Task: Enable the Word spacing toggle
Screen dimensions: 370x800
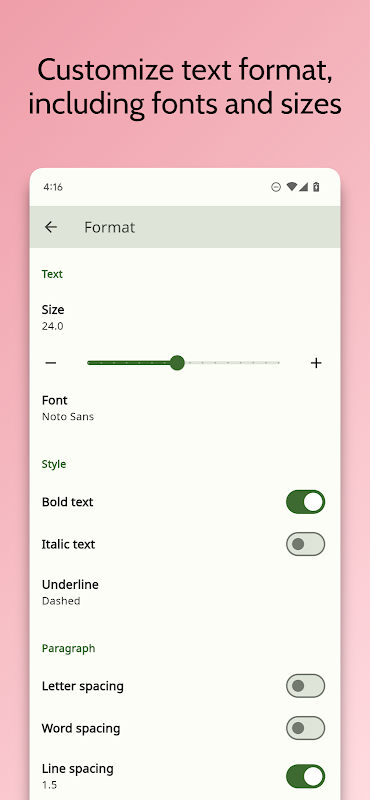Action: [305, 728]
